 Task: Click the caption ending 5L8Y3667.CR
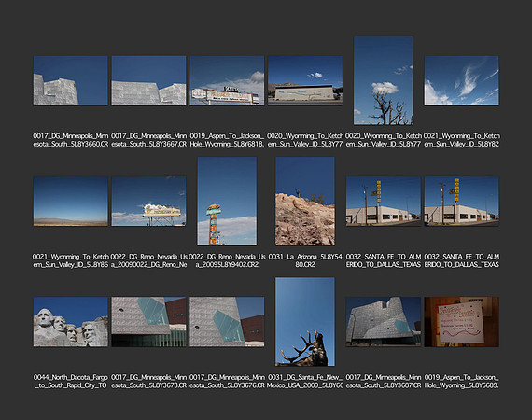pyautogui.click(x=148, y=140)
